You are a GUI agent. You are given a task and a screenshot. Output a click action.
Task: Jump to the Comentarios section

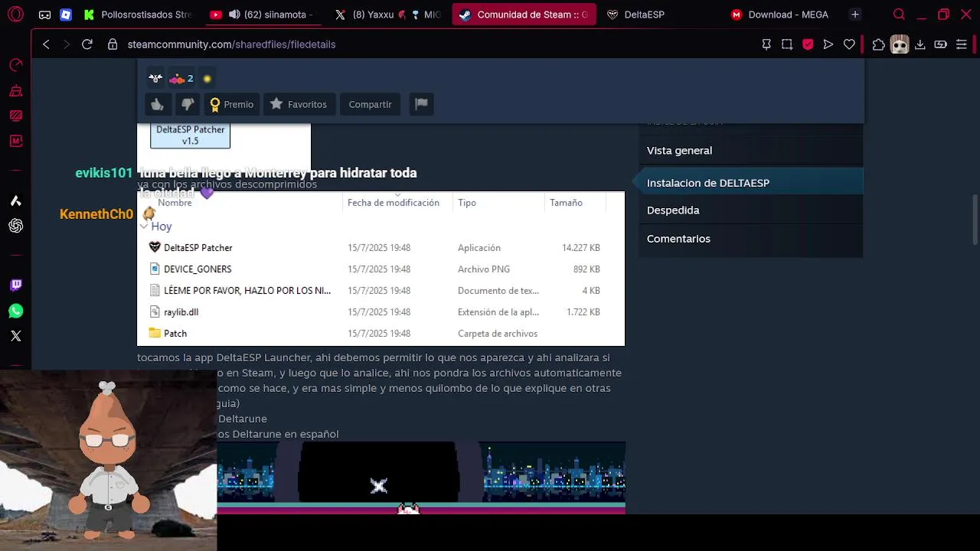[x=750, y=239]
